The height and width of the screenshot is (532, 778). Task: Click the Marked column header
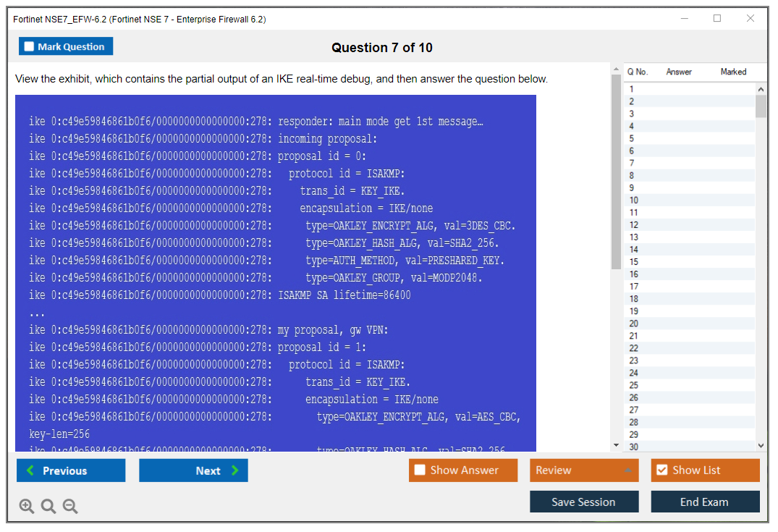[733, 72]
